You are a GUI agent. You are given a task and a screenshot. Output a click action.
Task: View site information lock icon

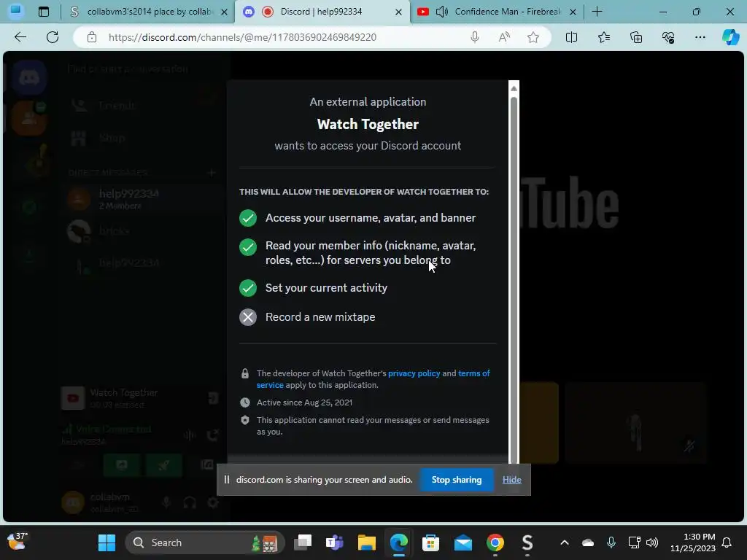(92, 37)
